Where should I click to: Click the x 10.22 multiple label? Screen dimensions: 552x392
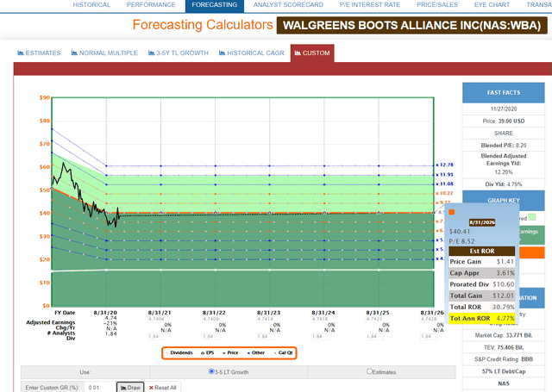[445, 193]
